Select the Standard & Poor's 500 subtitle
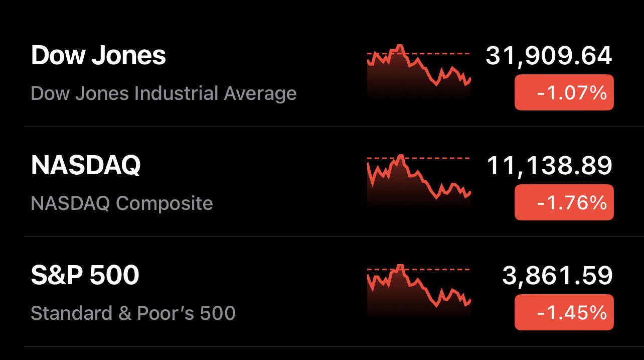Image resolution: width=644 pixels, height=360 pixels. pos(133,313)
